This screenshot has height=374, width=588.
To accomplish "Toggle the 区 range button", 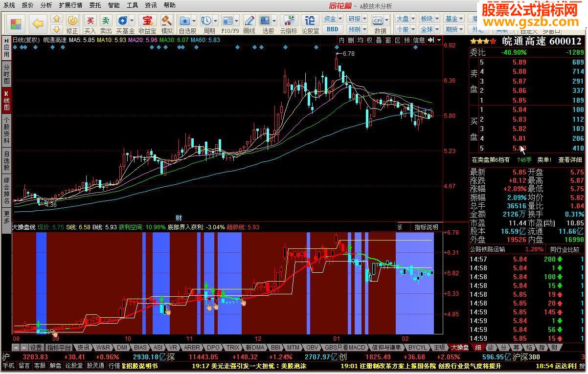I will click(x=398, y=40).
